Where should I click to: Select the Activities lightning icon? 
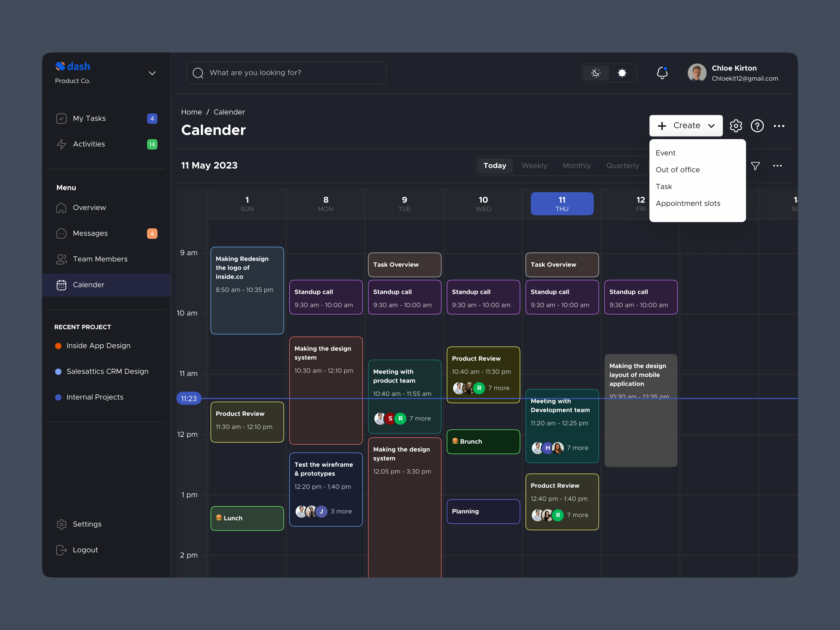click(61, 144)
